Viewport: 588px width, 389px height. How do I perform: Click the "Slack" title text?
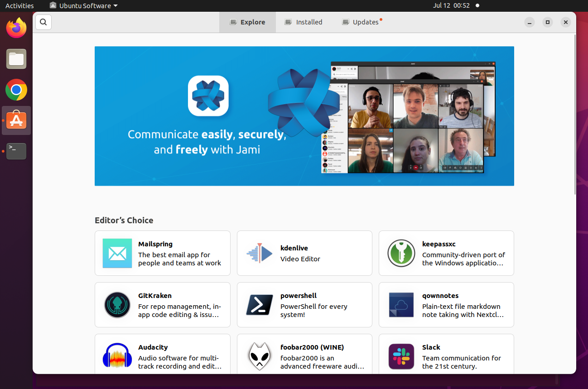(x=431, y=347)
